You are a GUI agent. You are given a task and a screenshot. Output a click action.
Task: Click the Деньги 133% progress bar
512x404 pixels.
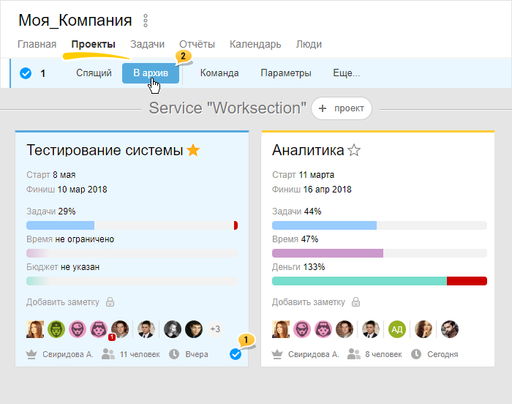coord(379,281)
